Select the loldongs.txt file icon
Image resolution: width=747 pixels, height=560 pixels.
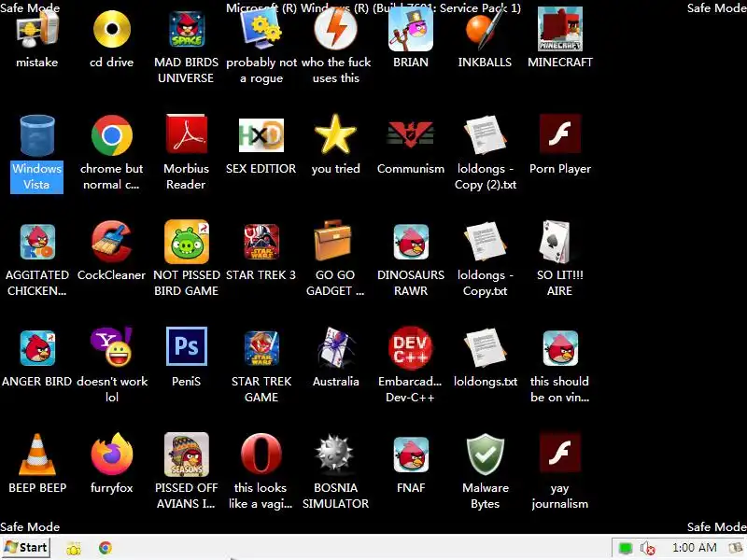(x=485, y=347)
